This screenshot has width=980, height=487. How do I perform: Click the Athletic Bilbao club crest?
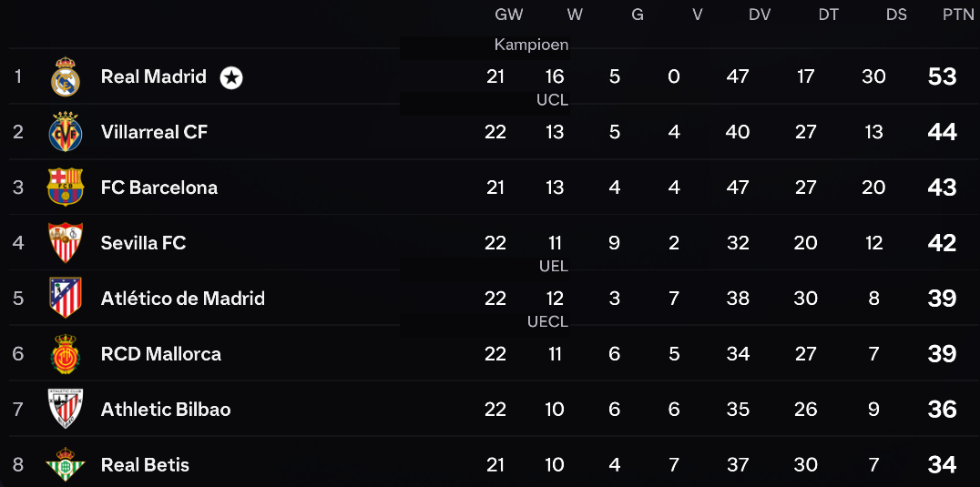66,409
